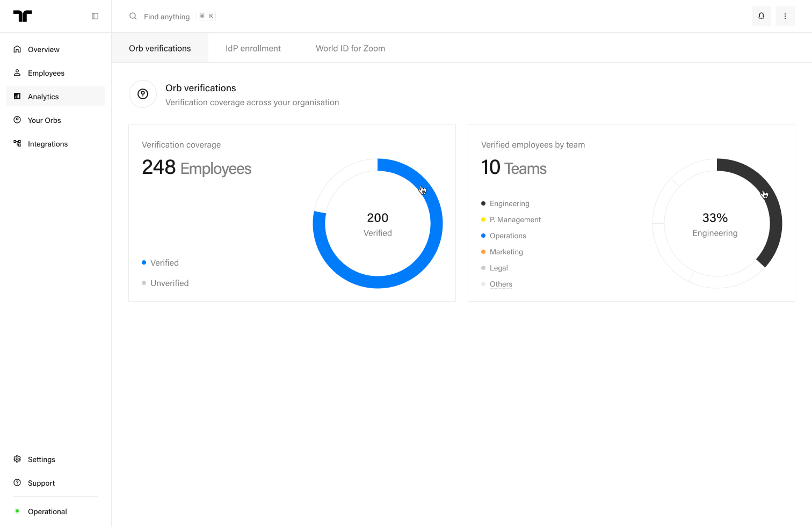Select the P. Management legend entry
This screenshot has height=527, width=812.
511,219
